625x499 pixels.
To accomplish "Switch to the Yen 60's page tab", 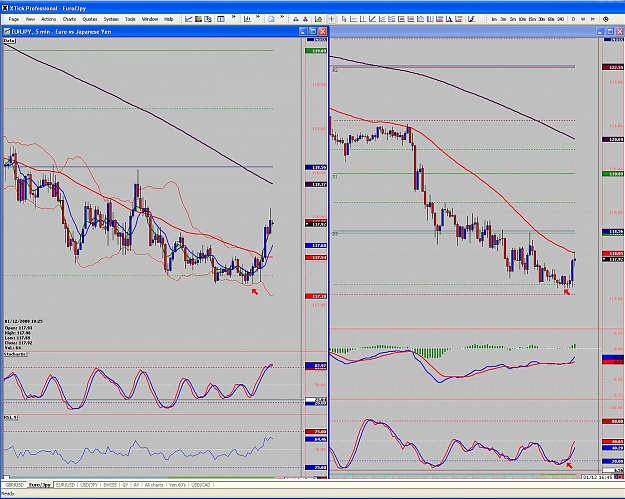I will tap(177, 485).
